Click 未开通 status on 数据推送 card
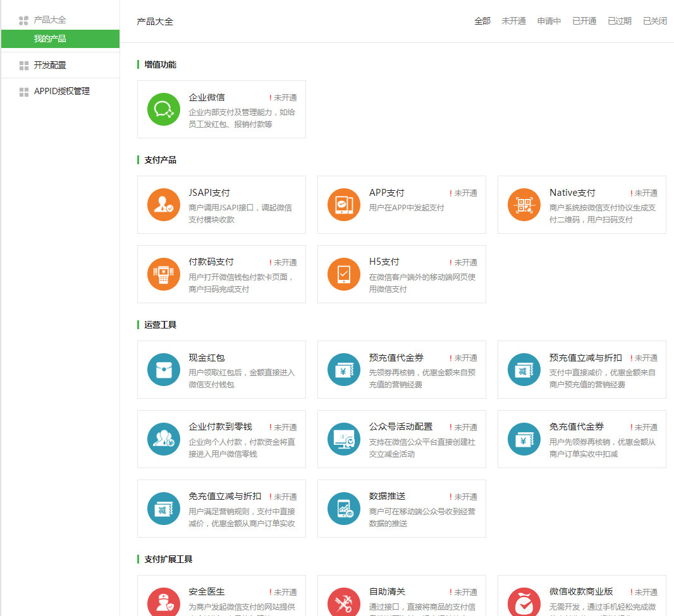 (463, 497)
